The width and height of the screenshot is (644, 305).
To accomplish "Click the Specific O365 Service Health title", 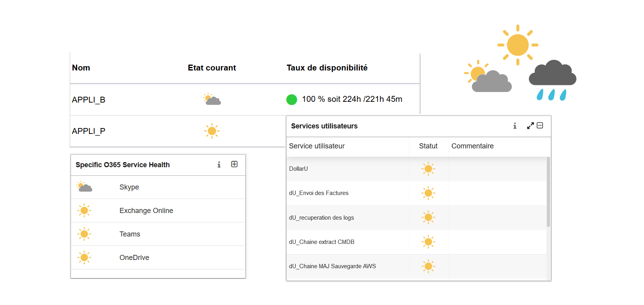I will click(123, 165).
